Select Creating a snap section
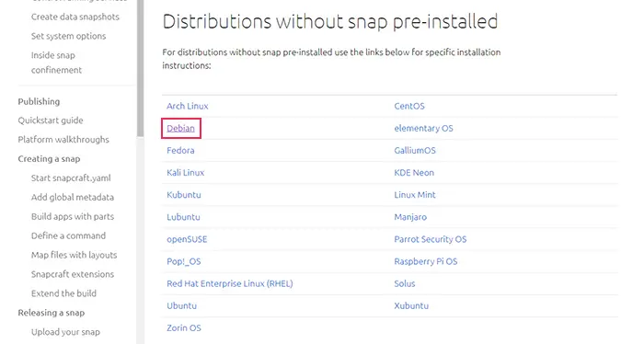 point(49,159)
